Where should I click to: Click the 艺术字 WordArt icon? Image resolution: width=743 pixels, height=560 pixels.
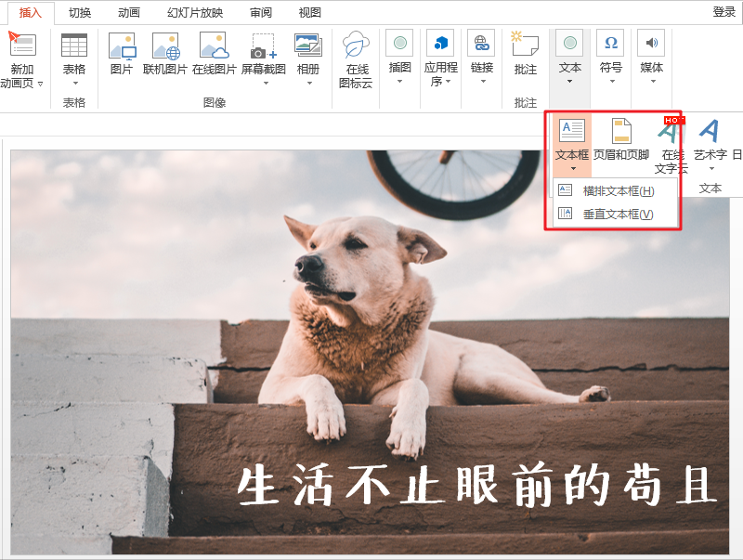coord(710,131)
